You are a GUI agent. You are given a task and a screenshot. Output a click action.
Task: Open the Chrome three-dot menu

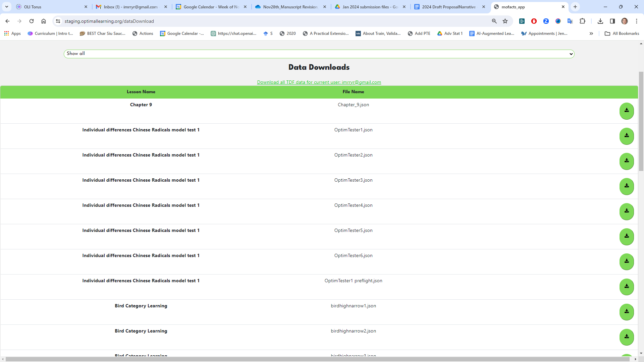pos(636,21)
